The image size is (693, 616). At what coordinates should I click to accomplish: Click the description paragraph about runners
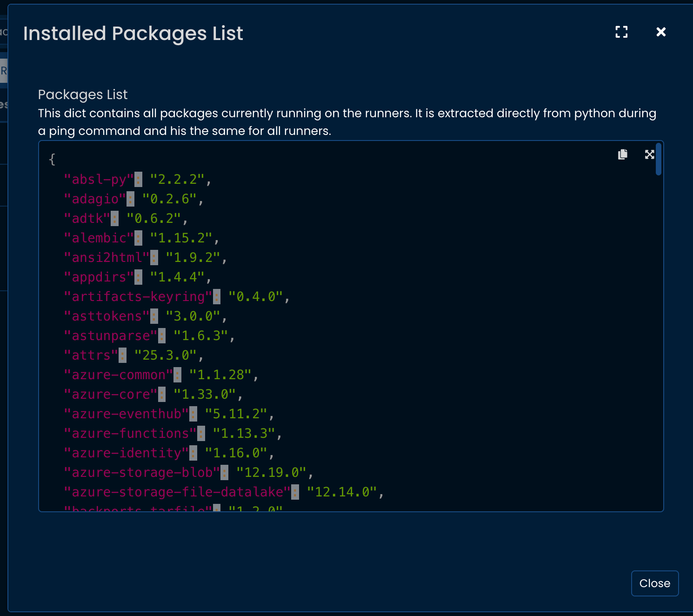(x=347, y=122)
